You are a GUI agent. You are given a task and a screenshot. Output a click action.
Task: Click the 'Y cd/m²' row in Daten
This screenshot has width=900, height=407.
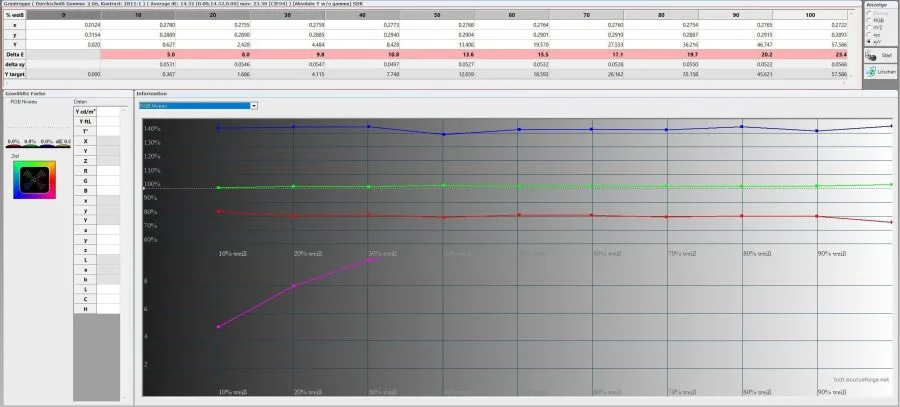pyautogui.click(x=96, y=111)
